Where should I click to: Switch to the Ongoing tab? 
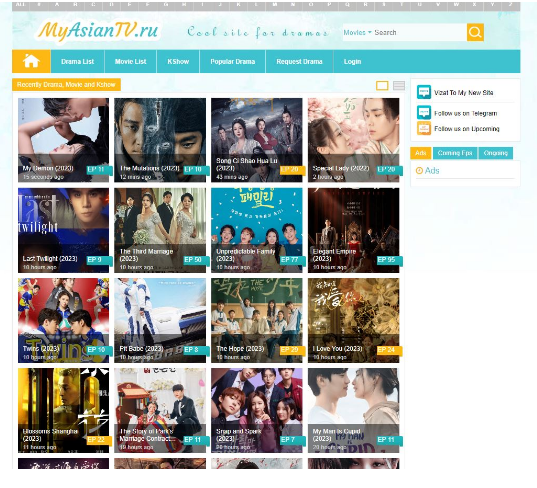[x=496, y=153]
